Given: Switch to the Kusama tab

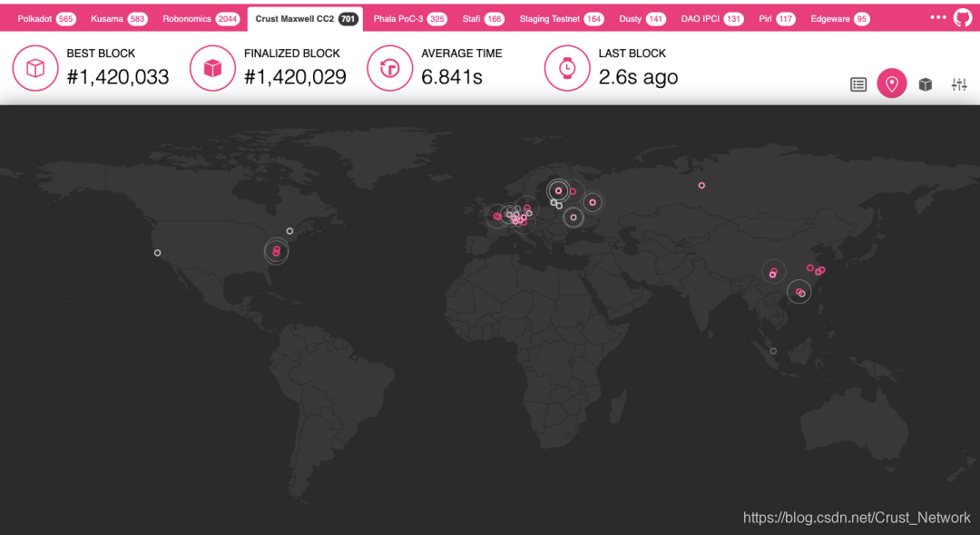Looking at the screenshot, I should 118,19.
